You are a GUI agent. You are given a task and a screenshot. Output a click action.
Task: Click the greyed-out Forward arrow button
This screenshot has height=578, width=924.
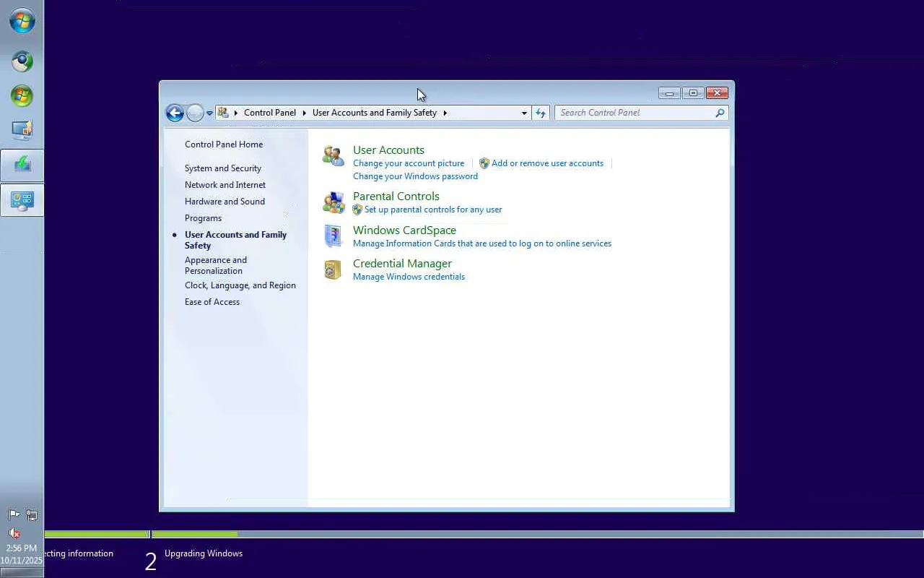pyautogui.click(x=195, y=113)
